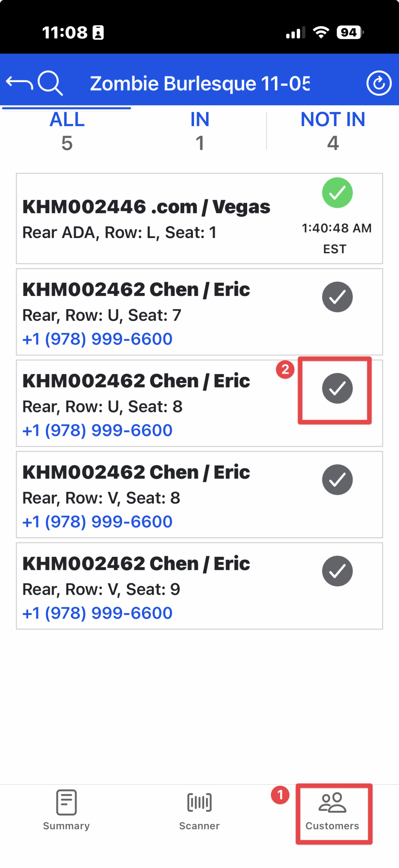Open the Summary tab icon

tap(66, 803)
